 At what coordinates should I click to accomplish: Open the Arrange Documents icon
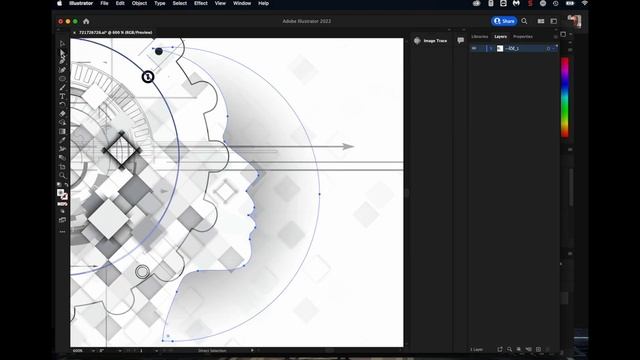point(541,21)
